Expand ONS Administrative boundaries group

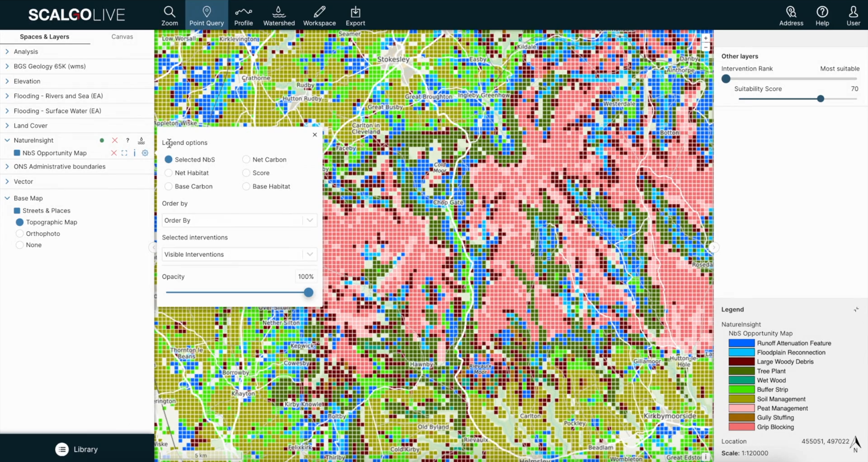[x=7, y=167]
